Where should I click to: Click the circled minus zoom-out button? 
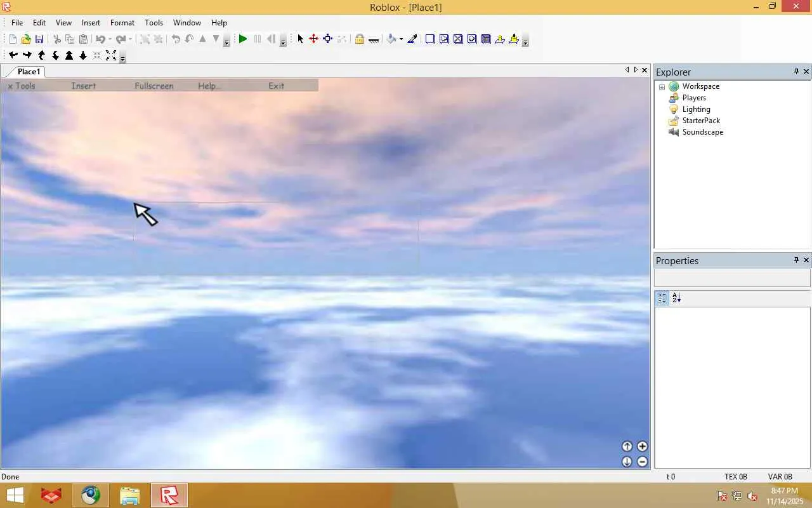click(642, 462)
